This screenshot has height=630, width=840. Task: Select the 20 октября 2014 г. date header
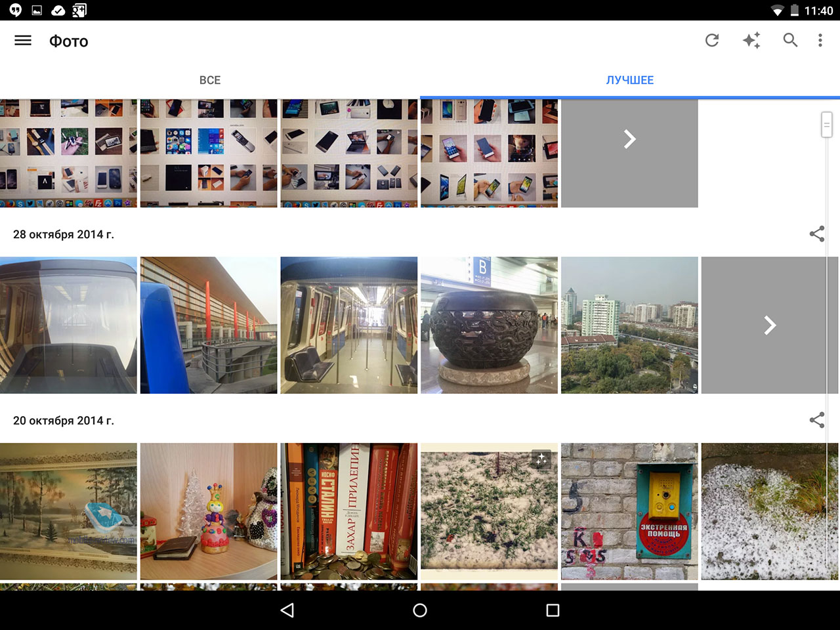point(64,421)
